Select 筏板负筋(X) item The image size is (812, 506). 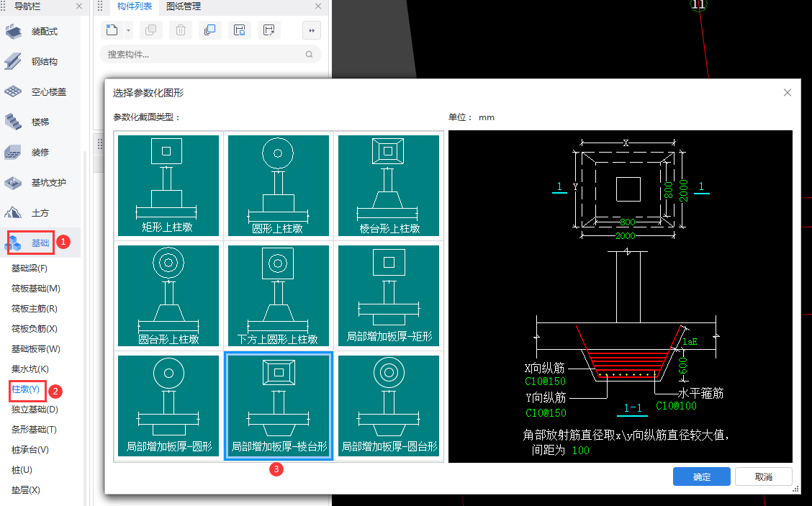pyautogui.click(x=34, y=329)
